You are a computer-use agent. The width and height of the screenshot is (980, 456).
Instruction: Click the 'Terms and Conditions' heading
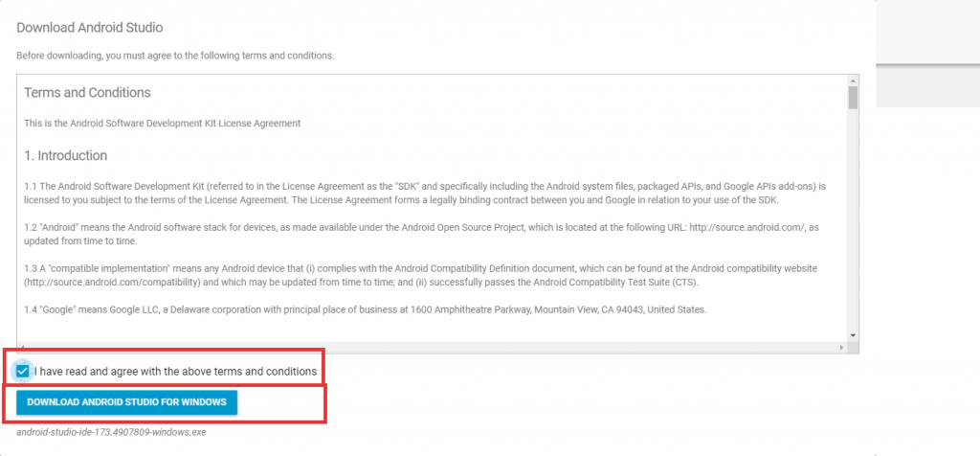coord(87,93)
